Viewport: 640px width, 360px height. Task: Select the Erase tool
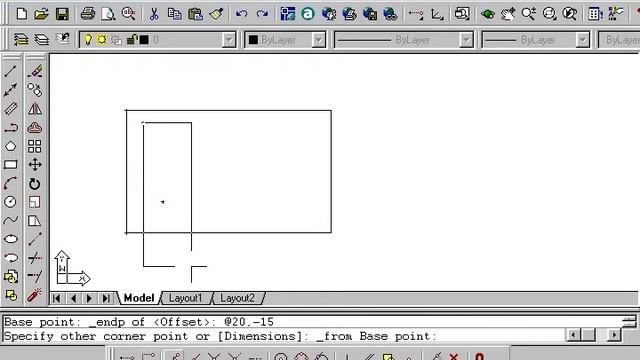tap(35, 71)
